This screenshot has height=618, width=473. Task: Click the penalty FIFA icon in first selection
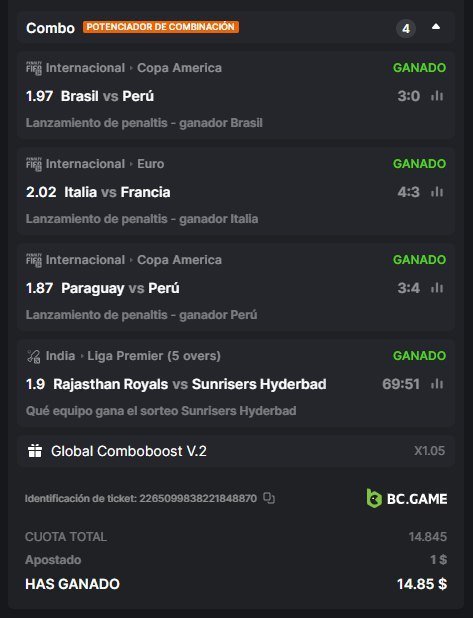pyautogui.click(x=34, y=68)
